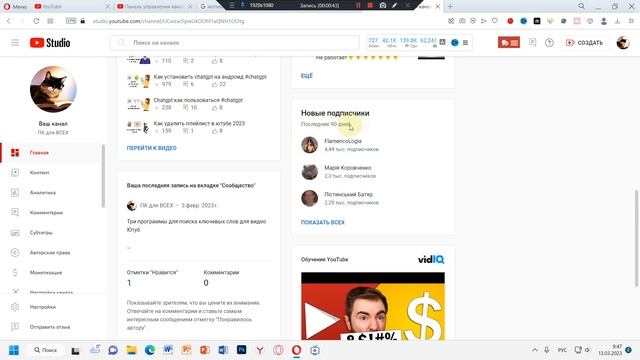Click the browser address bar URL
The image size is (640, 360).
click(x=168, y=21)
